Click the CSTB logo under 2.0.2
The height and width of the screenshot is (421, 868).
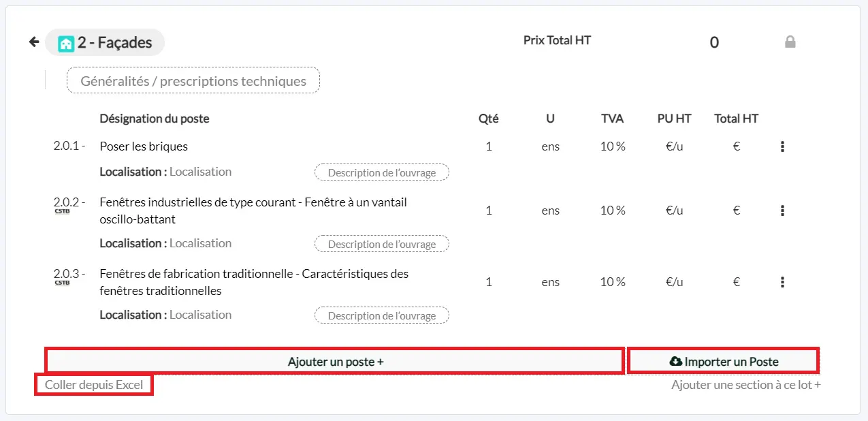62,211
